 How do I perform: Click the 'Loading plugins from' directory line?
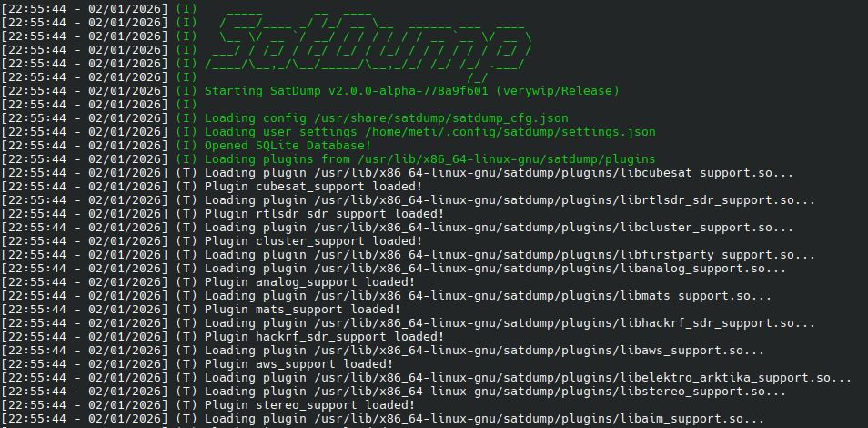328,159
